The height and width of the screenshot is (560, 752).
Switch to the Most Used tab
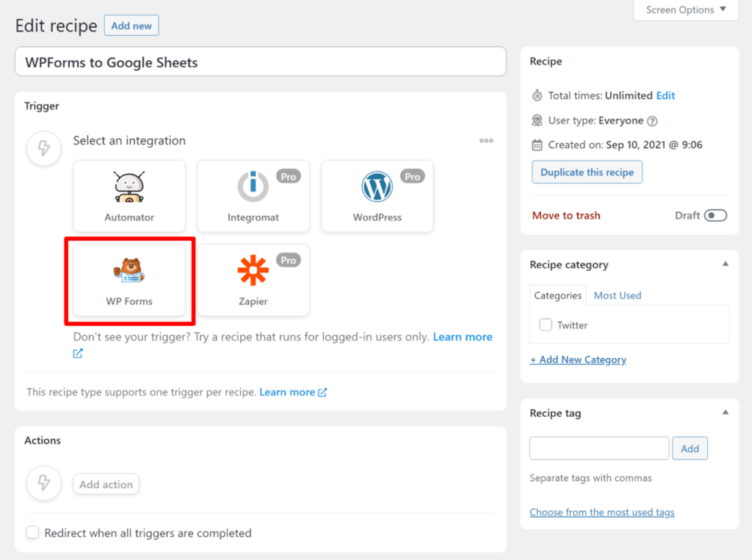618,295
